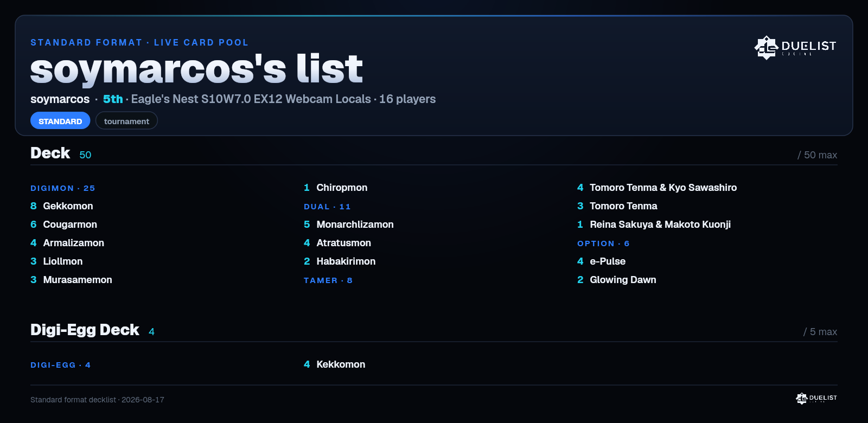The height and width of the screenshot is (423, 868).
Task: Click the small Duelist logo in footer
Action: point(816,399)
